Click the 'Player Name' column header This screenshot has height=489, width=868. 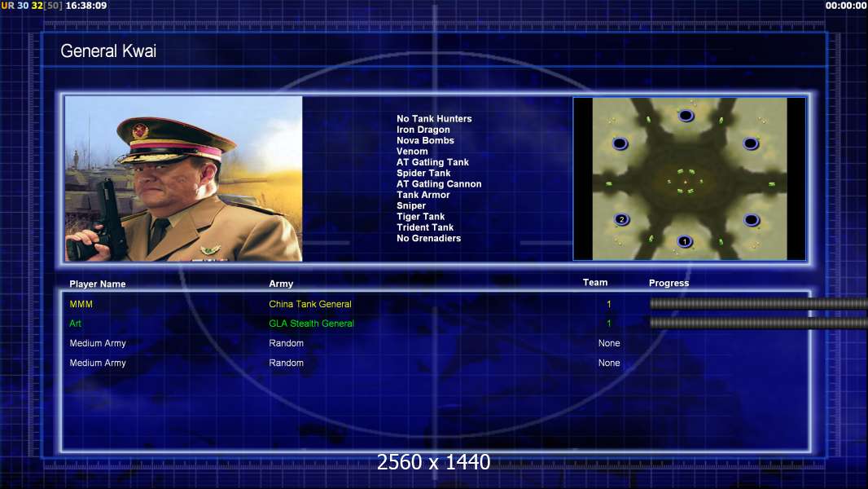pyautogui.click(x=98, y=284)
